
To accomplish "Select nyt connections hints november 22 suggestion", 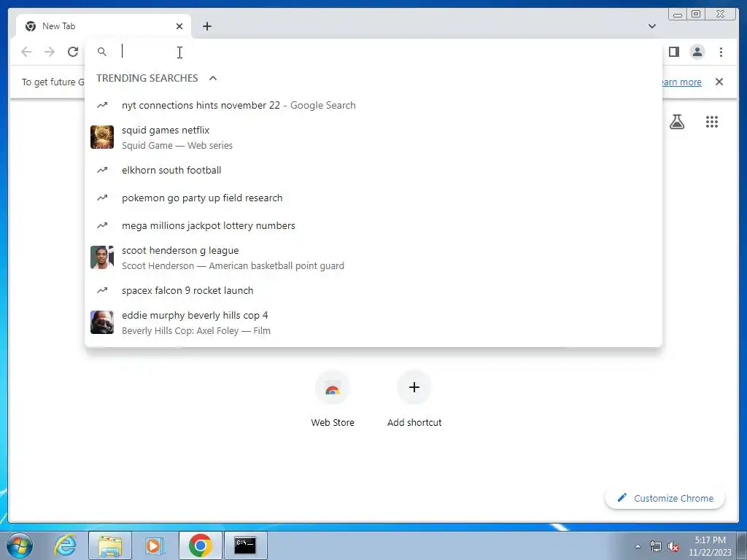I will point(373,105).
